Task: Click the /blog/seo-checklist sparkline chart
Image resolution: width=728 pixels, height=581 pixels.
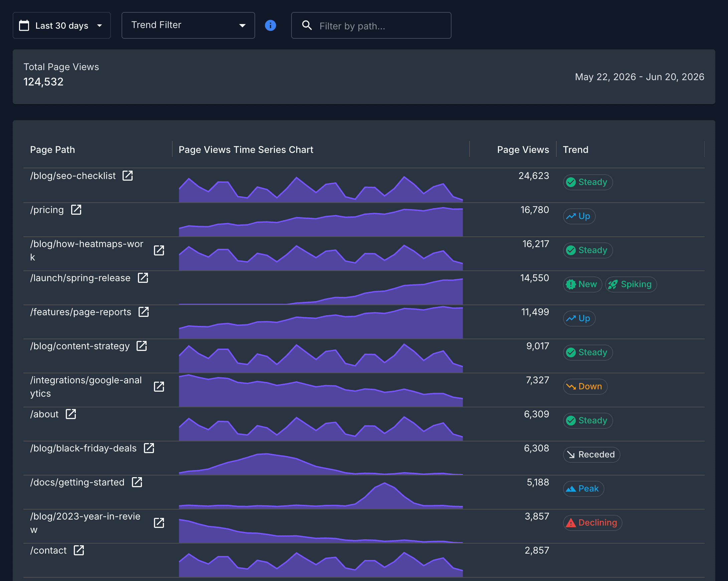Action: (321, 189)
